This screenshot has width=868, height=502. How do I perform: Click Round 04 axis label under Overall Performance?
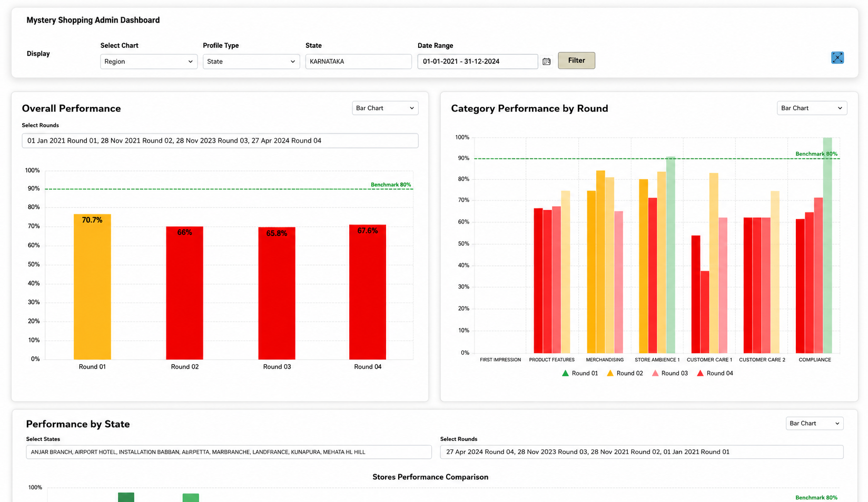click(x=368, y=367)
